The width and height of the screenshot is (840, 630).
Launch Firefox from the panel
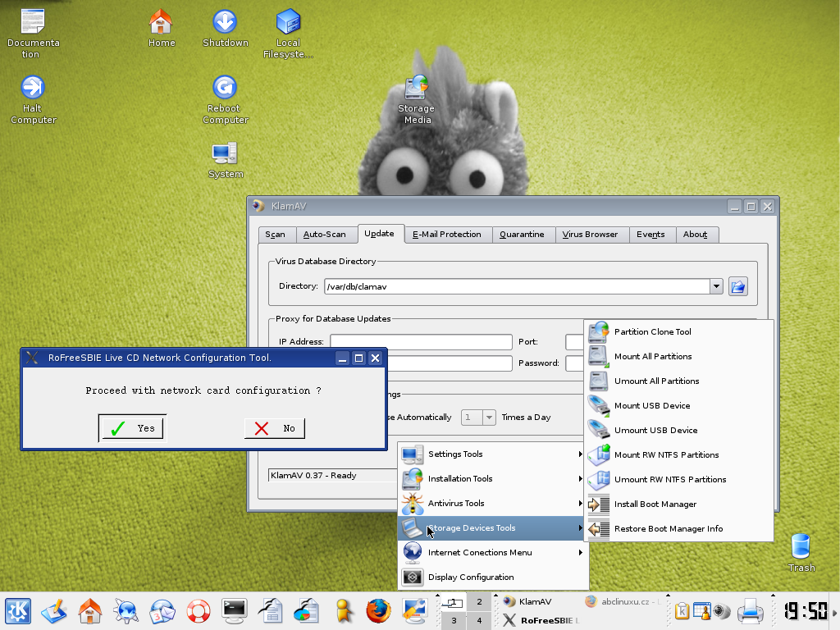tap(379, 610)
